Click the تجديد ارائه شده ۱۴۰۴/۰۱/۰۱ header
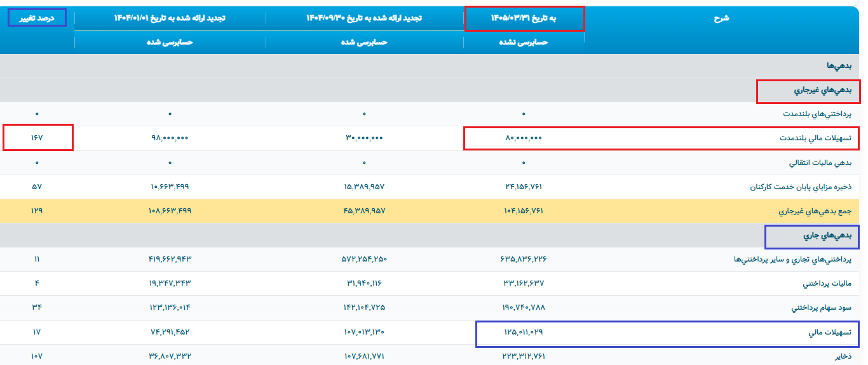This screenshot has width=868, height=365. click(x=170, y=18)
